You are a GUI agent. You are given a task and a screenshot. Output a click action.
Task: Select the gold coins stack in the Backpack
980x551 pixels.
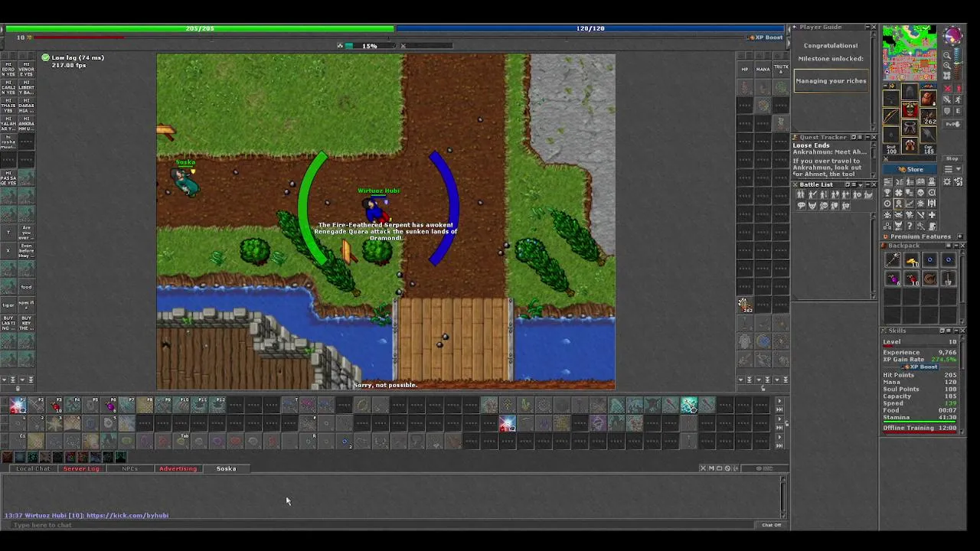click(x=912, y=259)
